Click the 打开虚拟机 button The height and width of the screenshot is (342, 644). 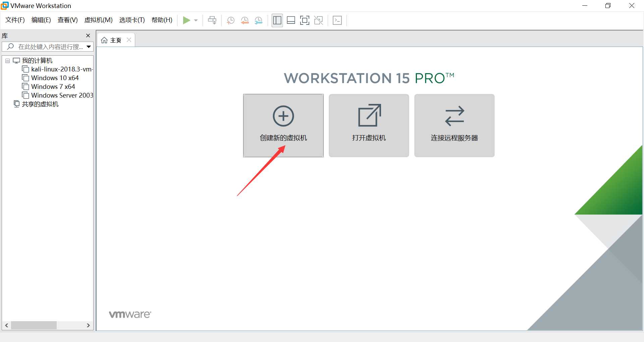tap(369, 125)
